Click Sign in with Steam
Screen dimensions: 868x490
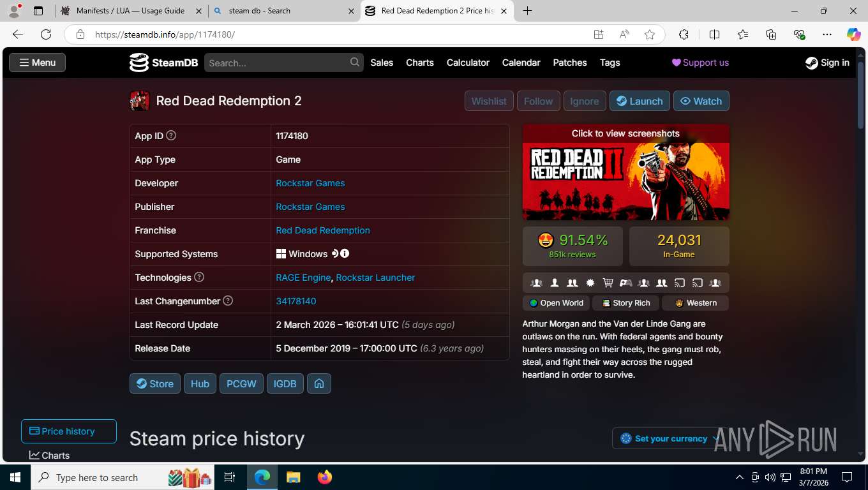pos(827,63)
